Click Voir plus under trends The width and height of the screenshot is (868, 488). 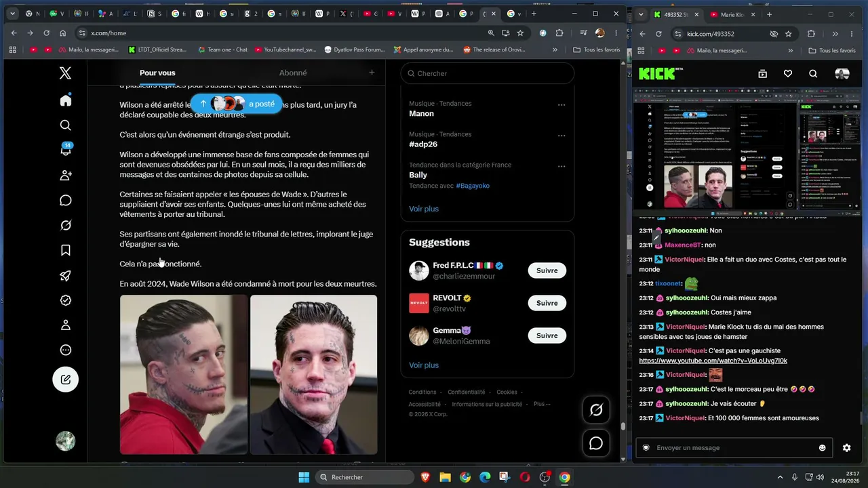click(x=424, y=209)
